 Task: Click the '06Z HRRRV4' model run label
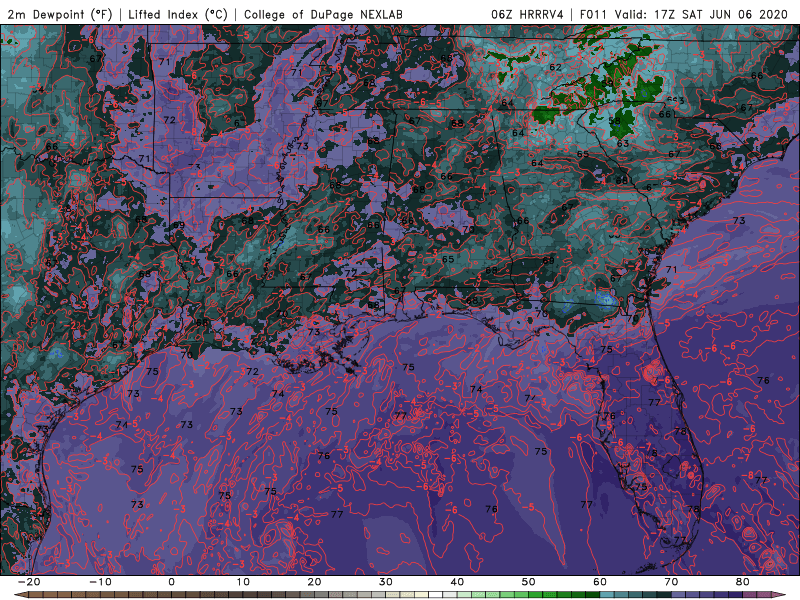pyautogui.click(x=527, y=14)
